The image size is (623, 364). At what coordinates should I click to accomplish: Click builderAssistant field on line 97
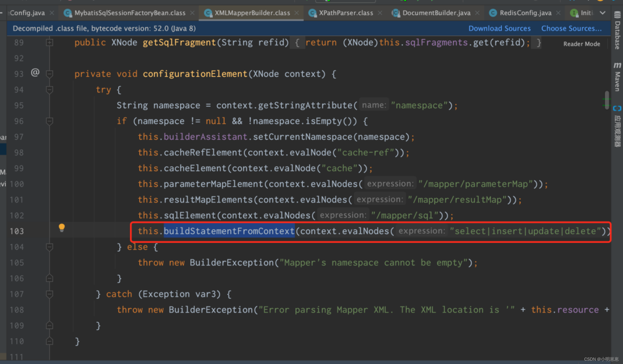(205, 137)
